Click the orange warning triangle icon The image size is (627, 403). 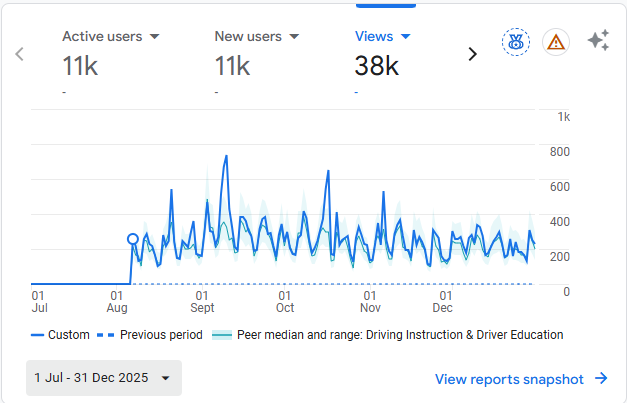[x=555, y=42]
